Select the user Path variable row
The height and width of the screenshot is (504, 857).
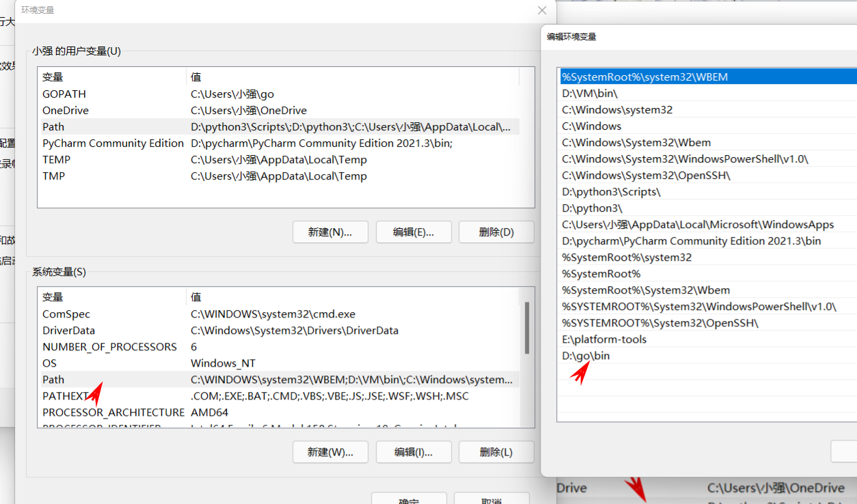click(279, 127)
